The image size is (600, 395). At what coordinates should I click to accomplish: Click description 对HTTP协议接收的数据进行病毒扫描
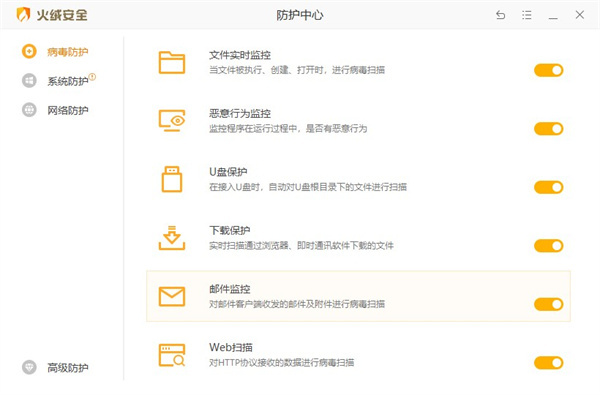[x=281, y=362]
